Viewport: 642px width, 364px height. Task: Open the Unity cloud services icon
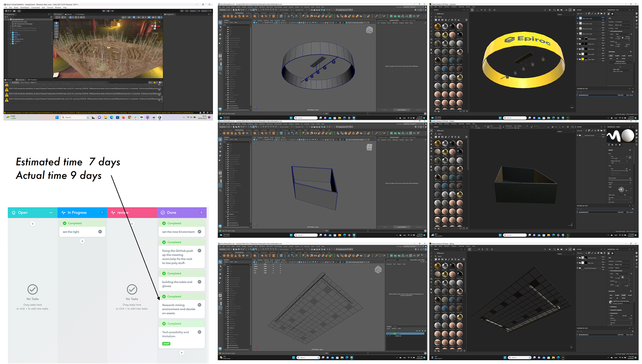(x=15, y=11)
